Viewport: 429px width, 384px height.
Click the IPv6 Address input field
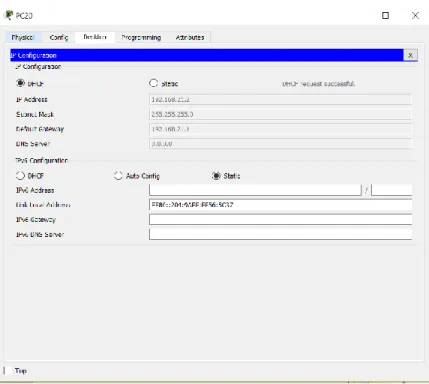pos(255,190)
